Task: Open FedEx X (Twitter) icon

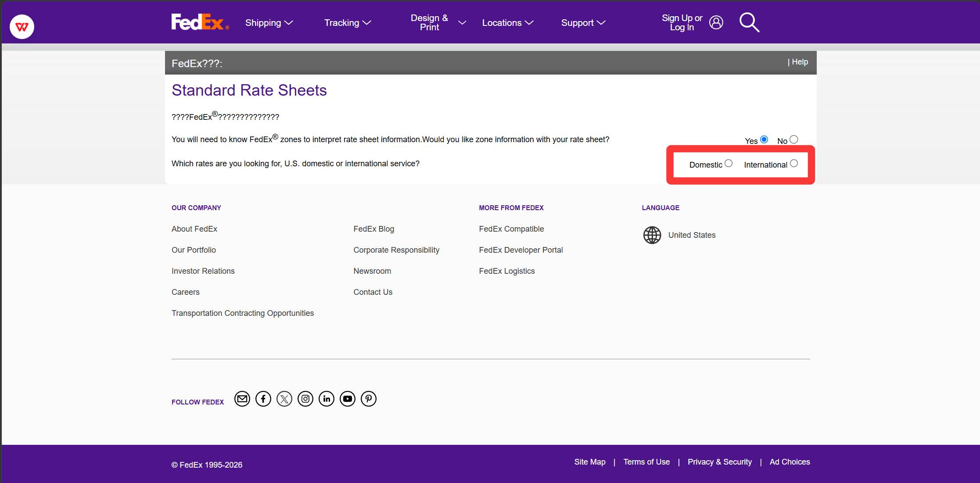Action: click(x=284, y=399)
